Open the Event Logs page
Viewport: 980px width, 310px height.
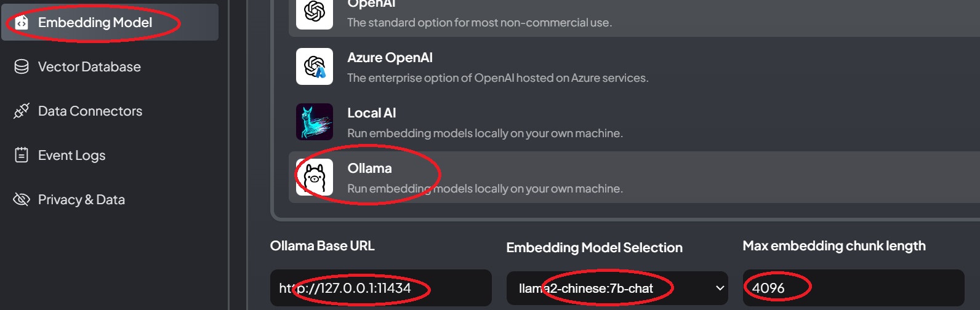coord(71,155)
